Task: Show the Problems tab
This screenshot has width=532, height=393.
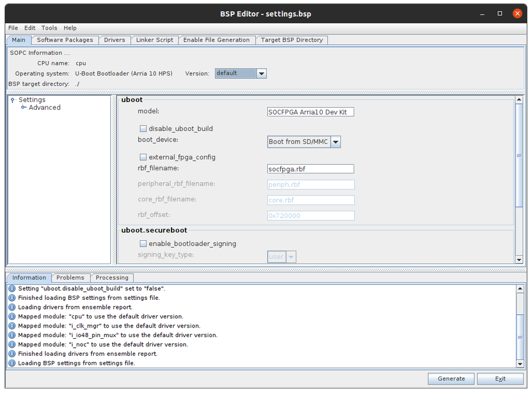Action: (70, 277)
